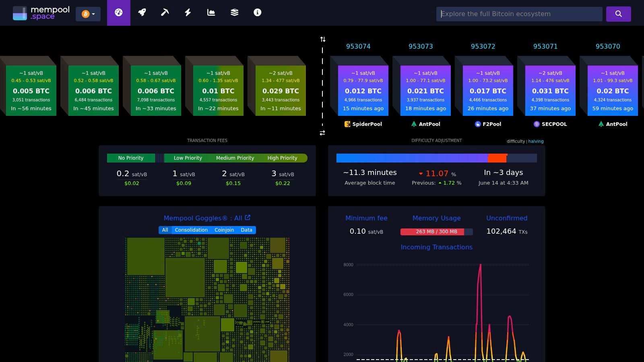Click the 0.10 sat/vB minimum fee value

(366, 231)
